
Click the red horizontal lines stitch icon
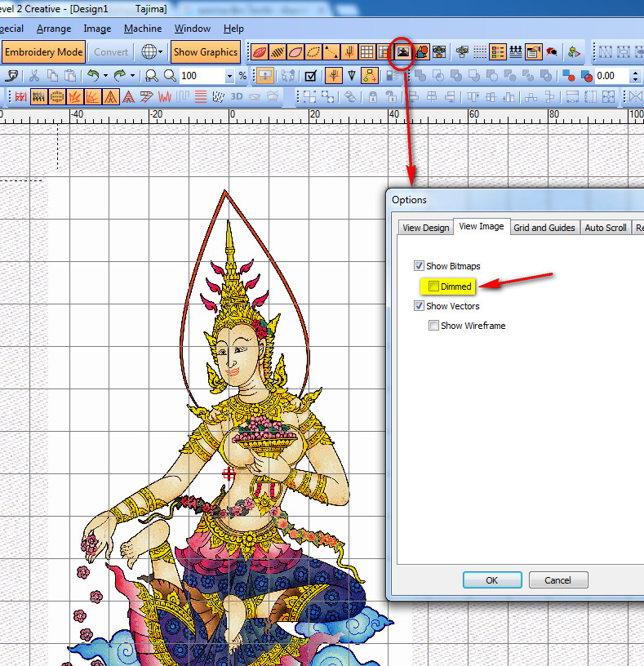pyautogui.click(x=201, y=97)
